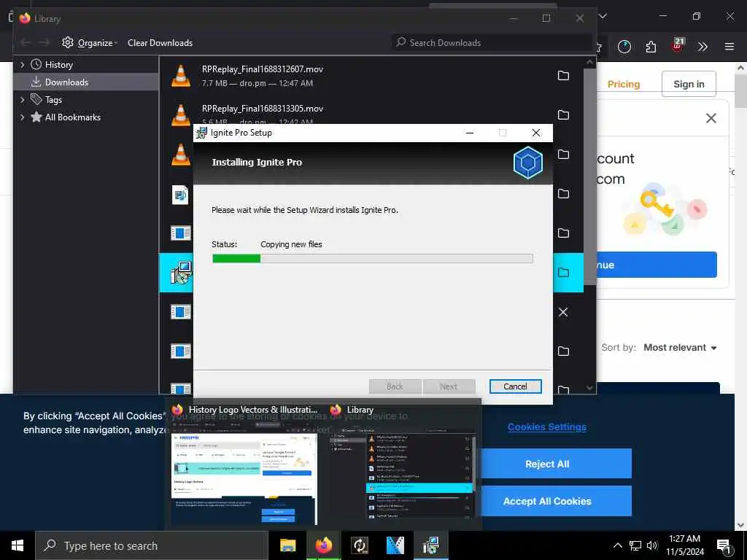Click highlighted installer download icon
747x560 pixels.
(181, 273)
